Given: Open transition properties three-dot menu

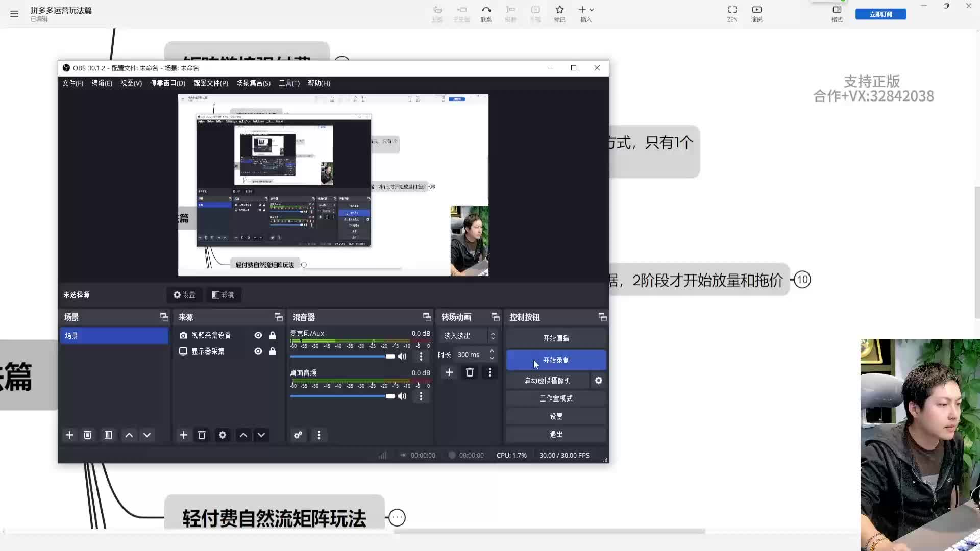Looking at the screenshot, I should tap(490, 372).
